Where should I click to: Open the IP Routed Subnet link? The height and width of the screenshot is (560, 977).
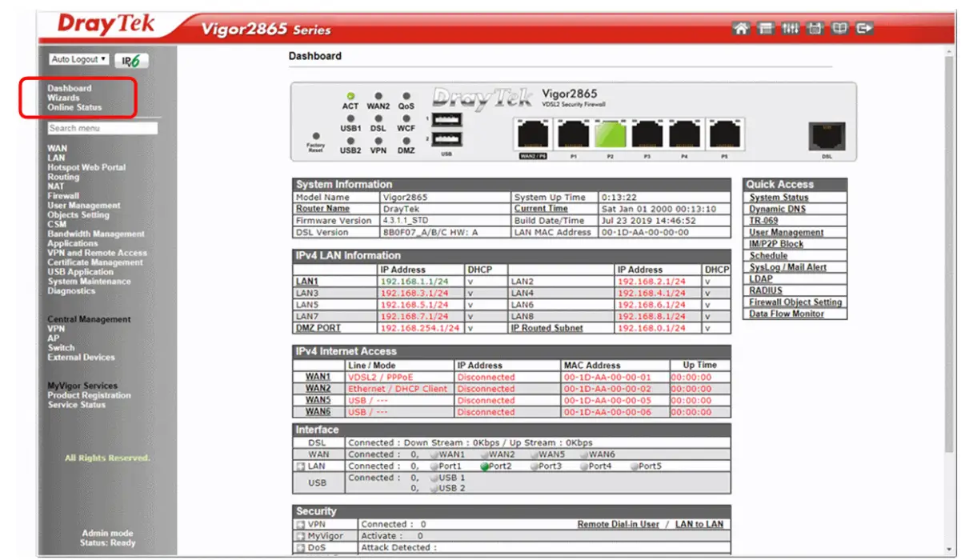click(547, 328)
